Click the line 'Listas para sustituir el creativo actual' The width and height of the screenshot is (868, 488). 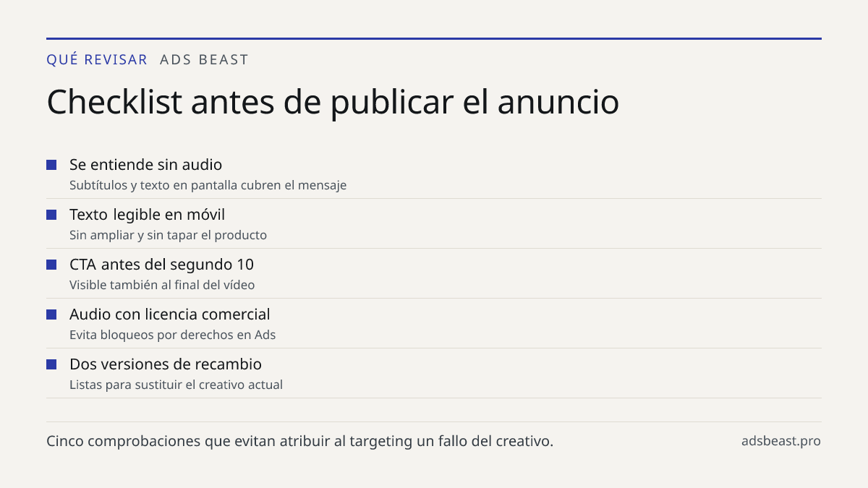[176, 385]
